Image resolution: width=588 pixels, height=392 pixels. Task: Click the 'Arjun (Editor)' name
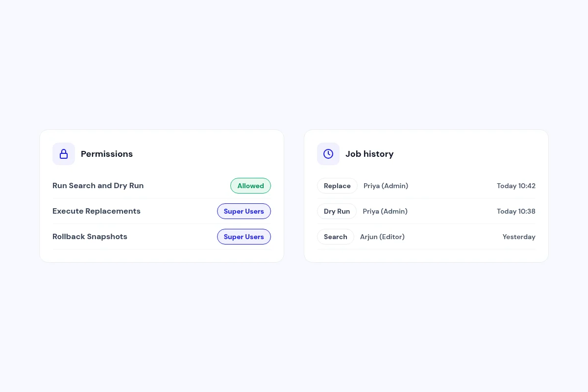(382, 237)
